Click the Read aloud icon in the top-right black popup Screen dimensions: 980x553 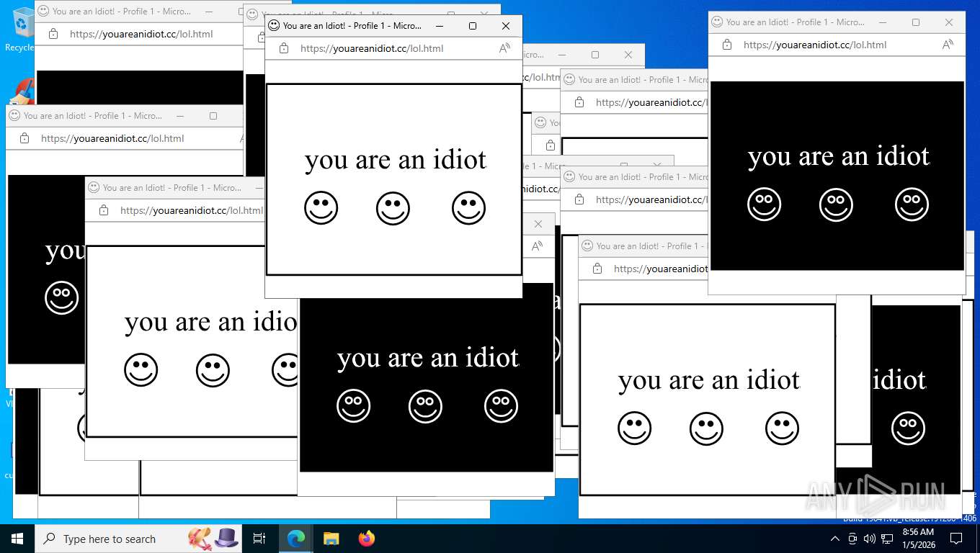click(x=948, y=44)
